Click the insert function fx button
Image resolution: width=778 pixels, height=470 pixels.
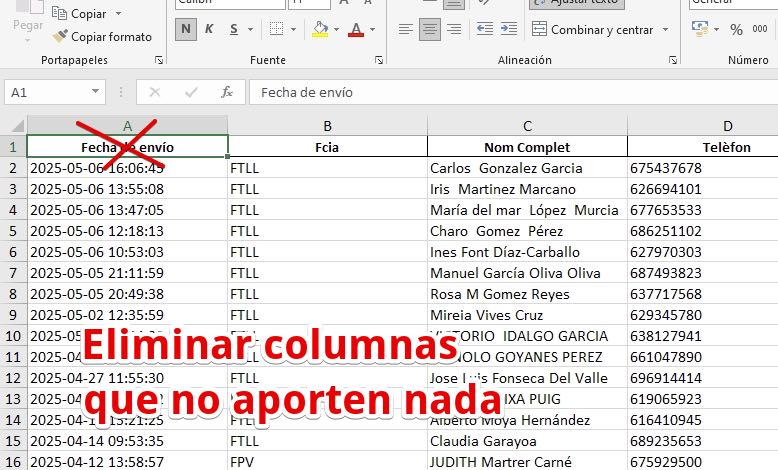[x=227, y=92]
